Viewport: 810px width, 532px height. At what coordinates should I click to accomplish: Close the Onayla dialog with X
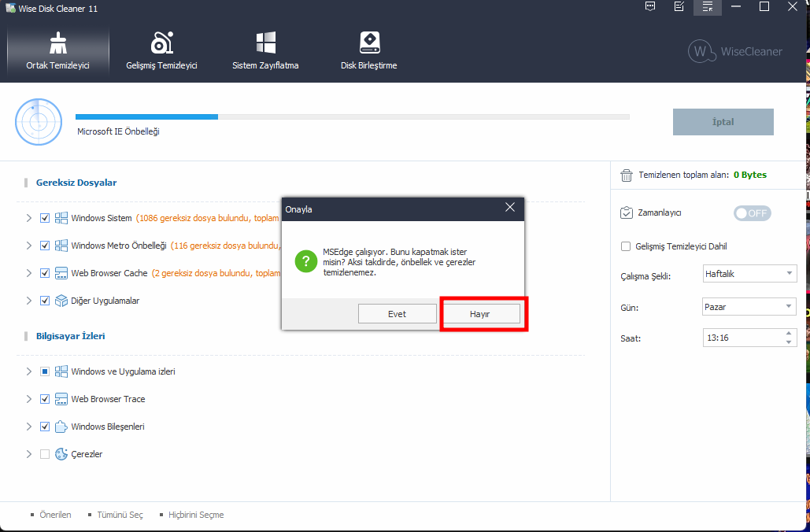(x=510, y=208)
